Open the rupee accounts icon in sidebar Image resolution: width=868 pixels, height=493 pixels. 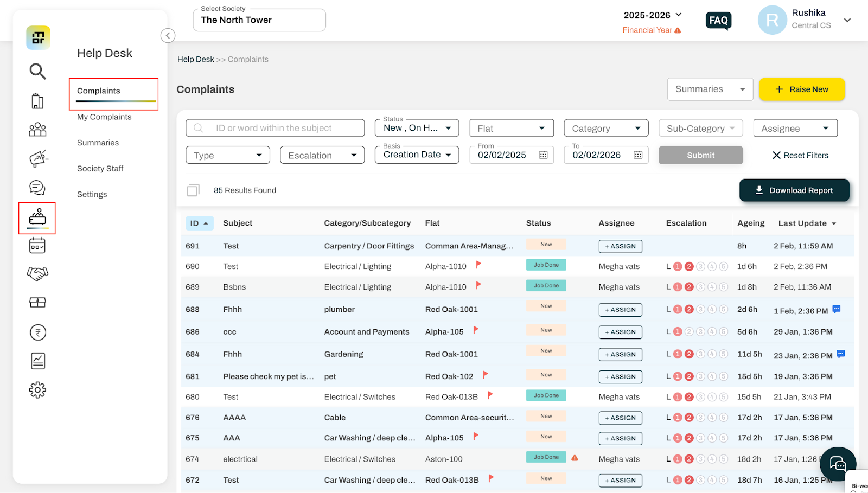tap(38, 332)
